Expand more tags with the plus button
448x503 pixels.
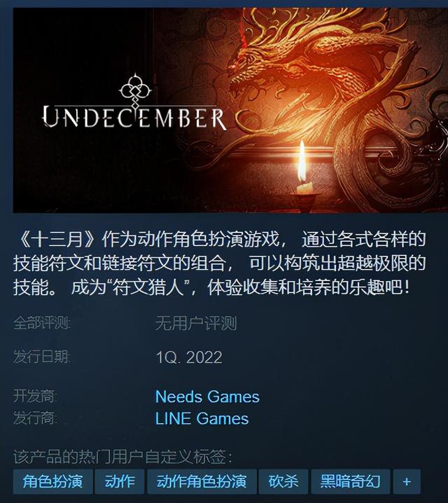pyautogui.click(x=407, y=481)
